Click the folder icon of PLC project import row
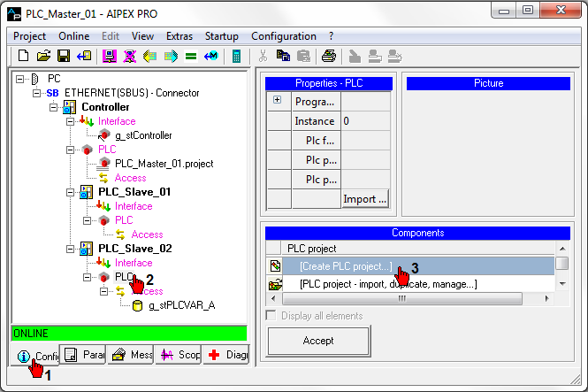This screenshot has width=588, height=392. (275, 284)
